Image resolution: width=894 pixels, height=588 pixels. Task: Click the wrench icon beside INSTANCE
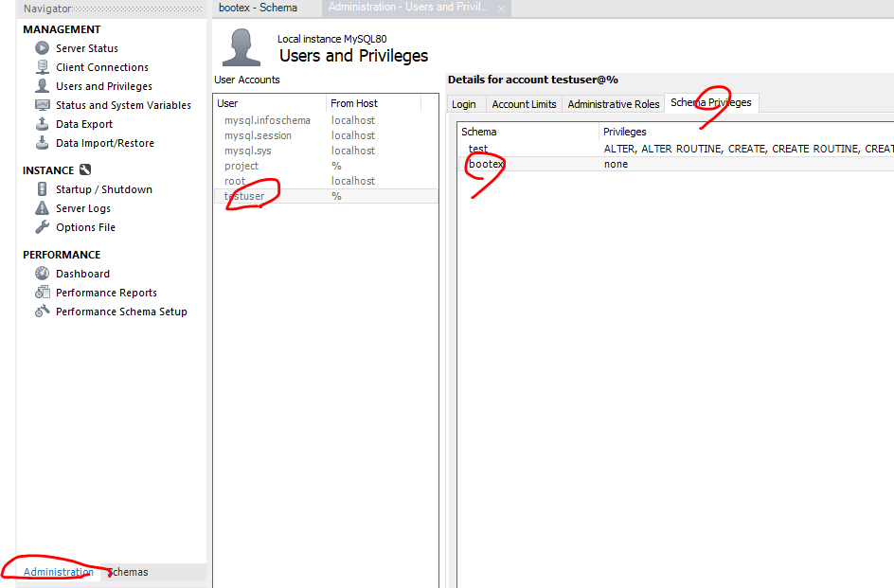pos(85,169)
